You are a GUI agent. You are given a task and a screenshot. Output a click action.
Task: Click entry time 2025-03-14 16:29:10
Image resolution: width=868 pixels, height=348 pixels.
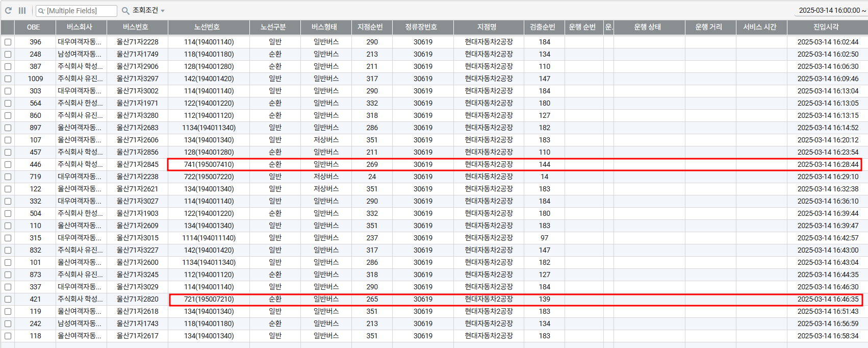click(828, 177)
